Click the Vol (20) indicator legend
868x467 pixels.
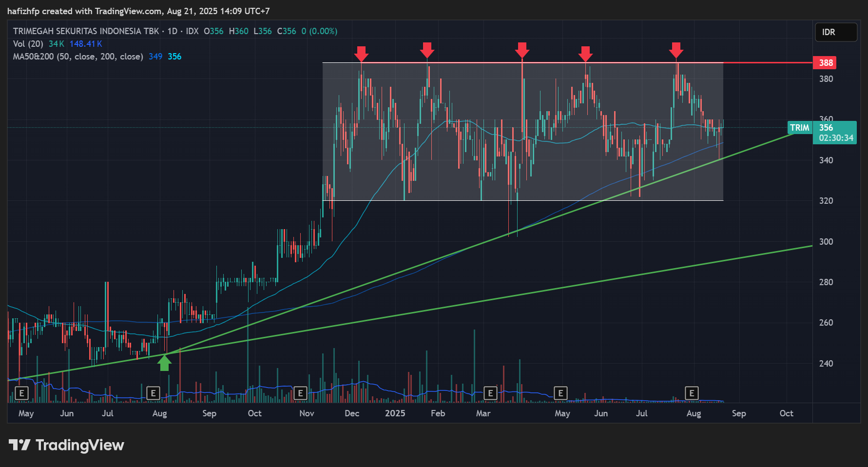(x=28, y=44)
